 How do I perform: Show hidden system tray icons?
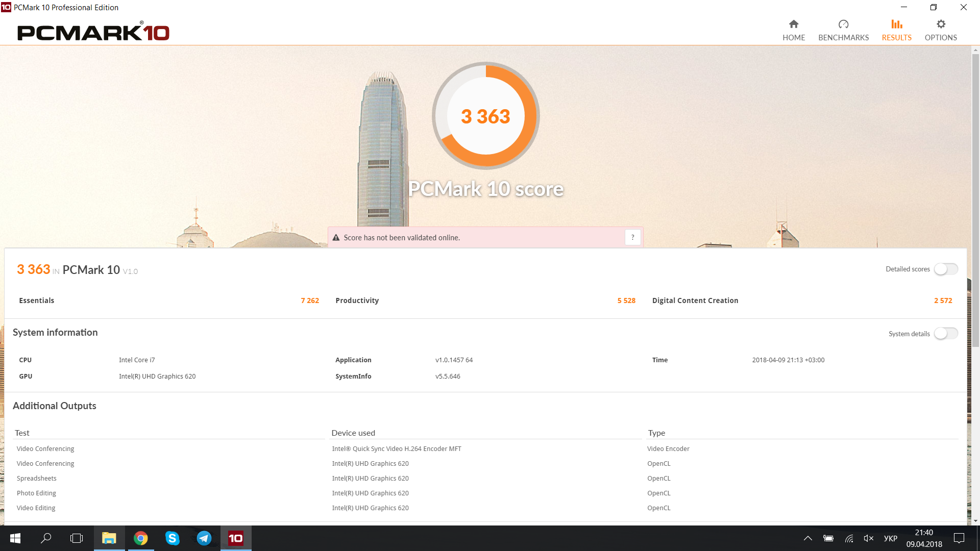pos(808,538)
